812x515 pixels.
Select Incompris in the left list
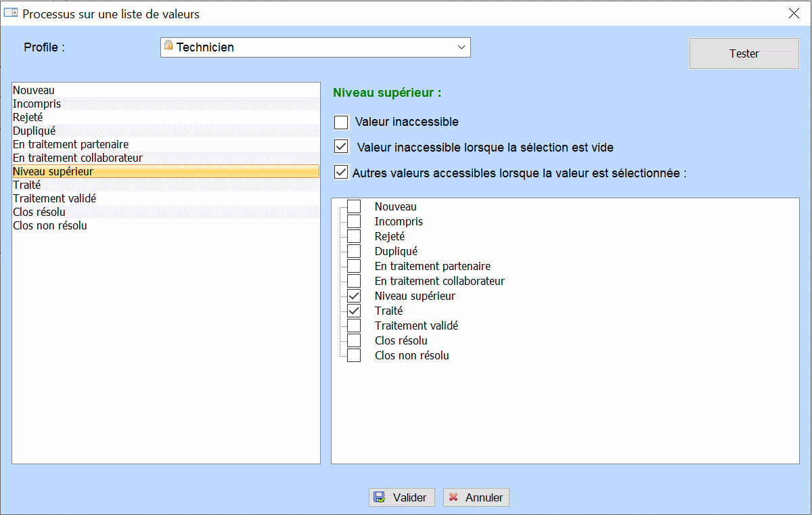click(166, 104)
